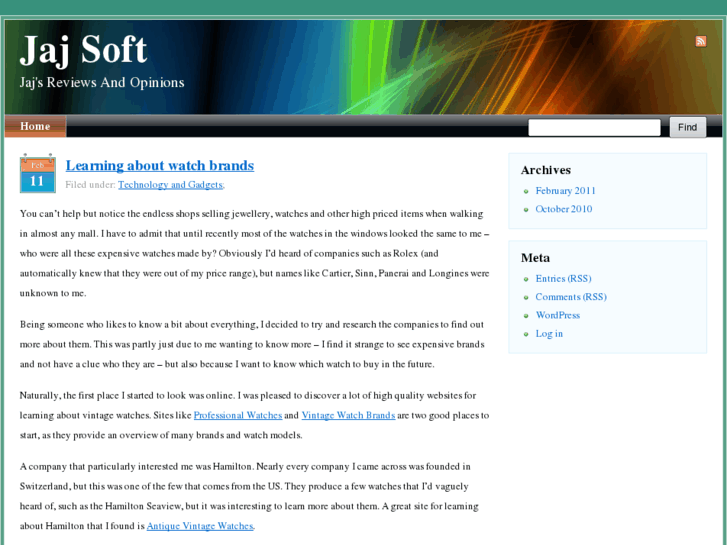This screenshot has width=727, height=545.
Task: Open the Jaj Soft site title
Action: [x=83, y=50]
